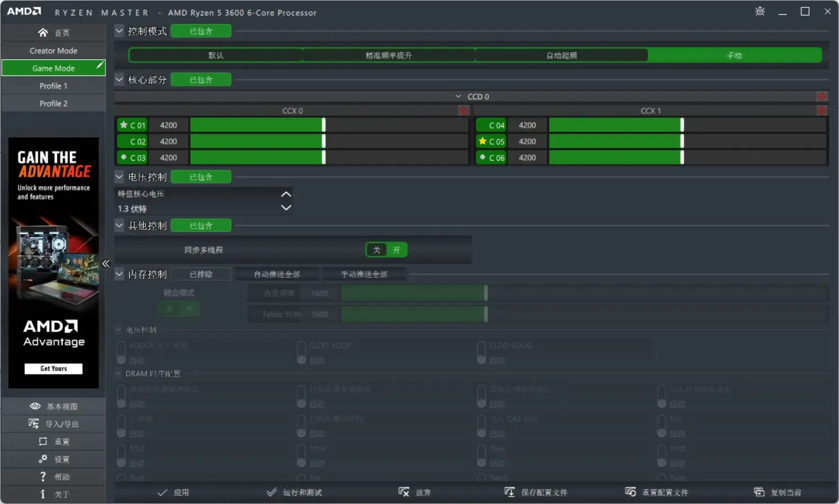Toggle 其他控制 已包含 inclusion button
Screen dimensions: 839x504
201,226
